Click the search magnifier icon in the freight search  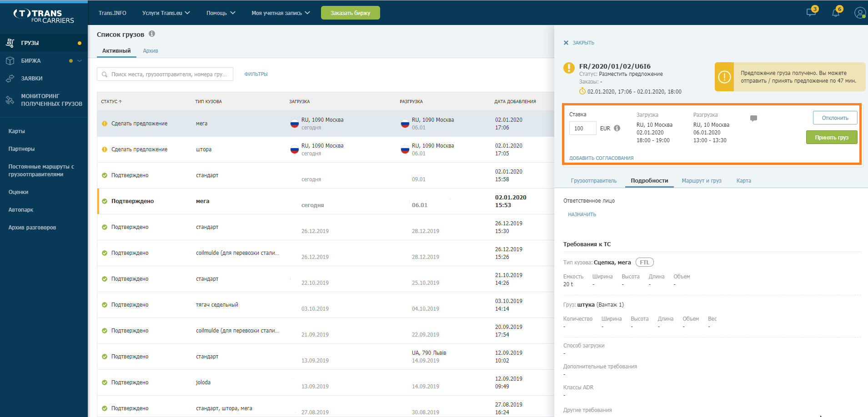[x=105, y=74]
